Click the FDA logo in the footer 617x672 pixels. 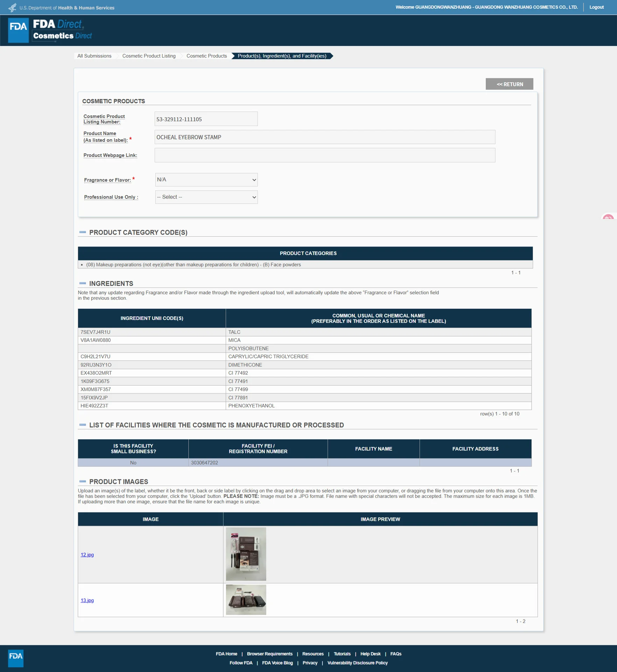pos(16,658)
